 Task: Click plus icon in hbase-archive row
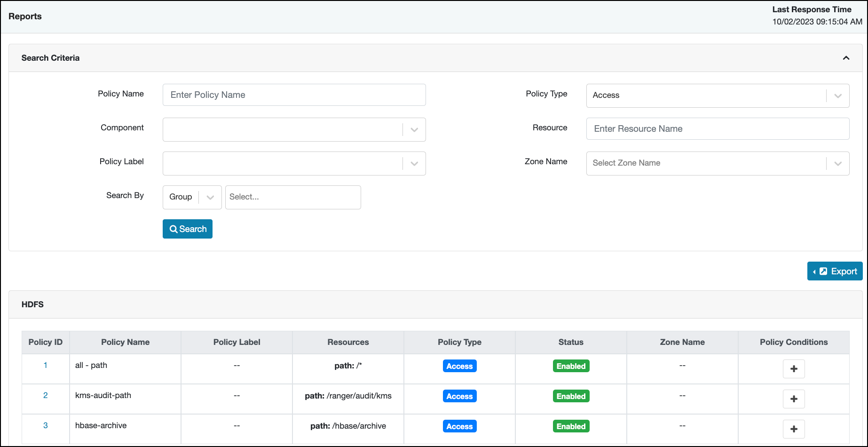click(794, 429)
